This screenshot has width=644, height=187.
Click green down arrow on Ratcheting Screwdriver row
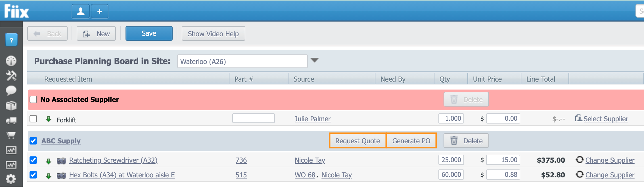[x=49, y=161]
